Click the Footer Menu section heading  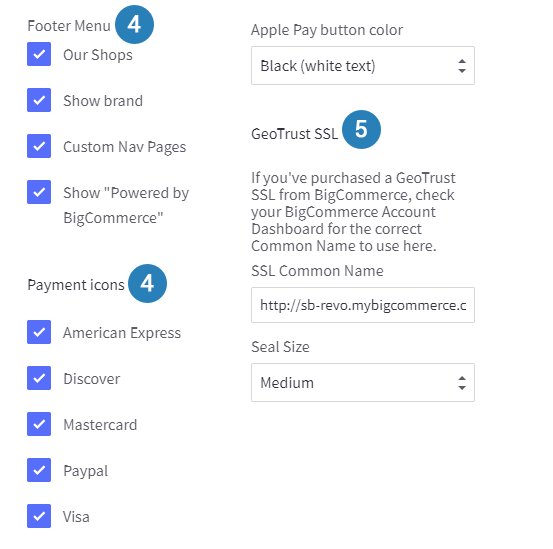(69, 26)
